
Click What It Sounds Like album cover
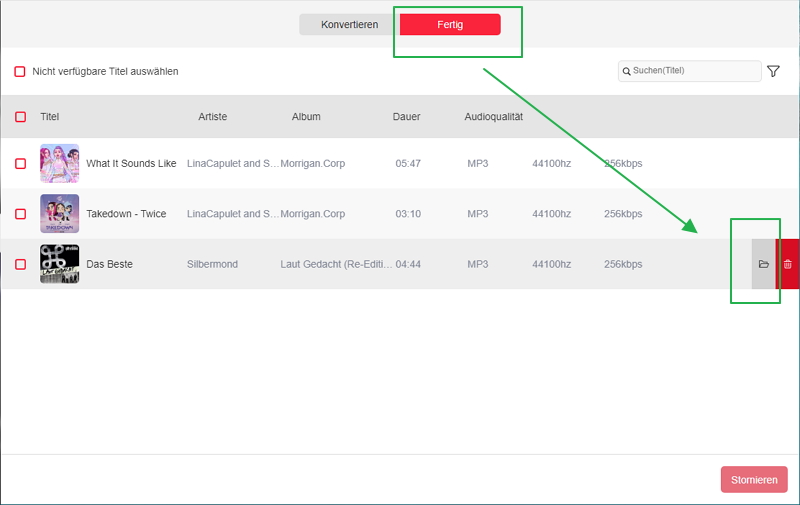59,163
